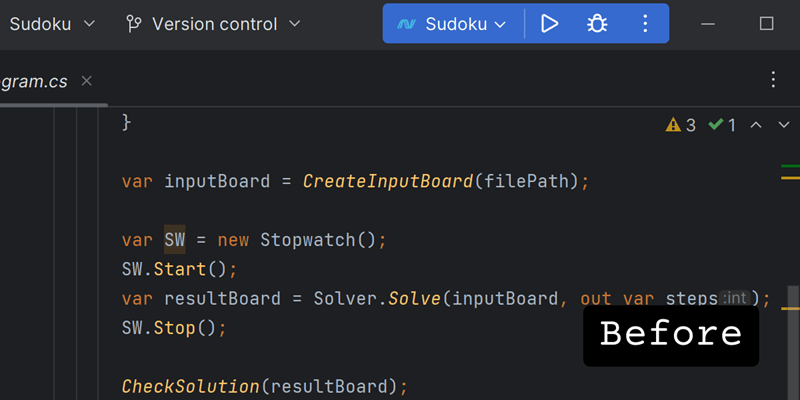Click the green checkmark inspection count

tap(722, 125)
